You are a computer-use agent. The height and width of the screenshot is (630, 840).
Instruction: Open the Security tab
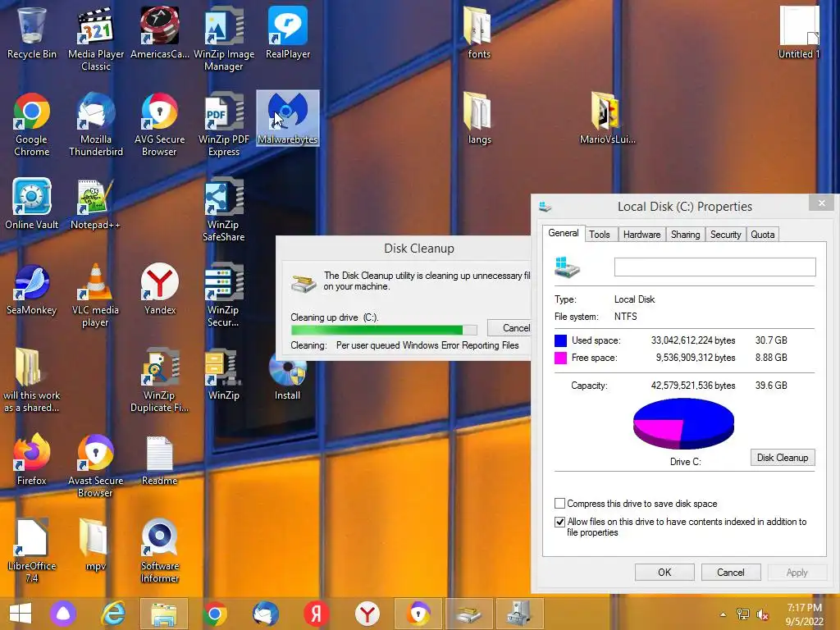tap(725, 235)
